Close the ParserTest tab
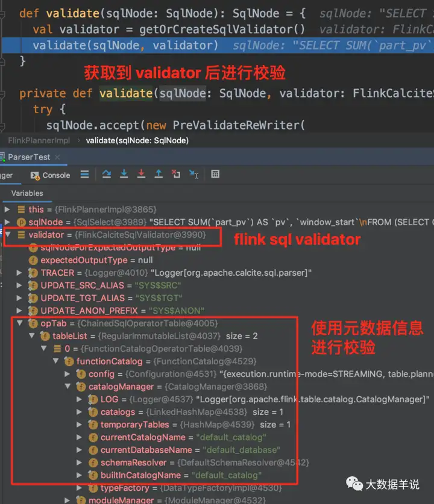 58,157
